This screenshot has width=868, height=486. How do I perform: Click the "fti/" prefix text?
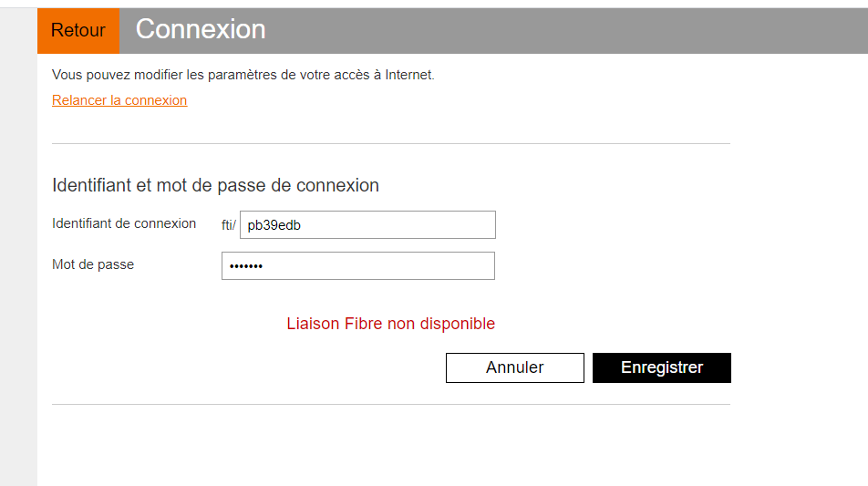tap(228, 225)
